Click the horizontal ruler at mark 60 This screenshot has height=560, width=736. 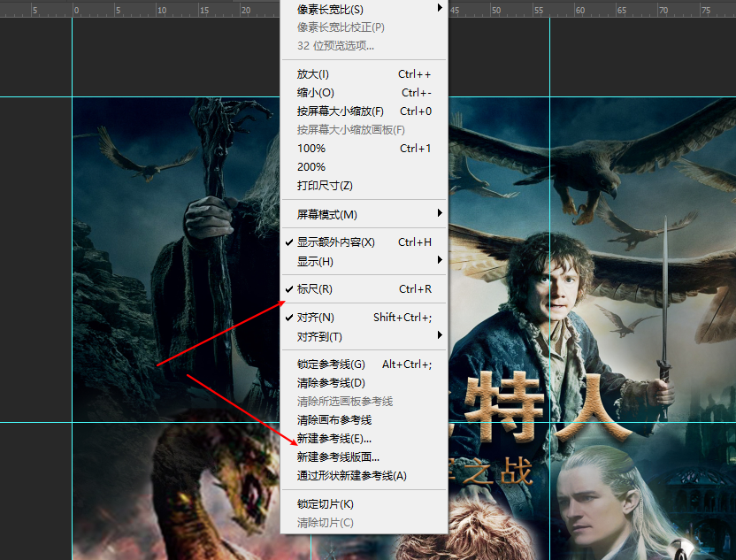pos(580,10)
